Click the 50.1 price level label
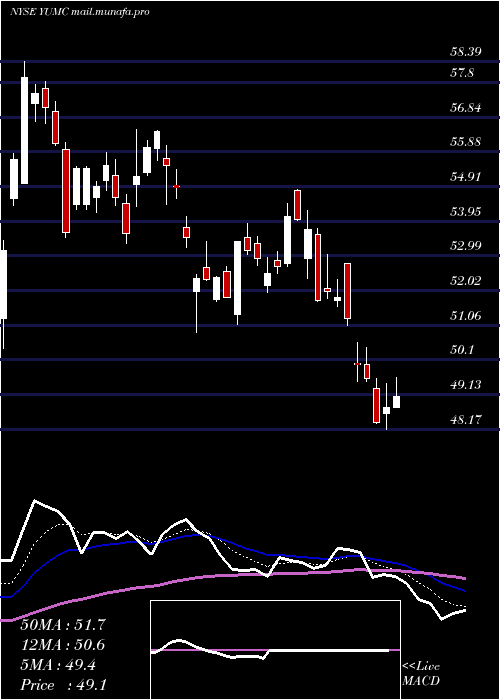Screen dimensions: 500x700 pos(462,350)
